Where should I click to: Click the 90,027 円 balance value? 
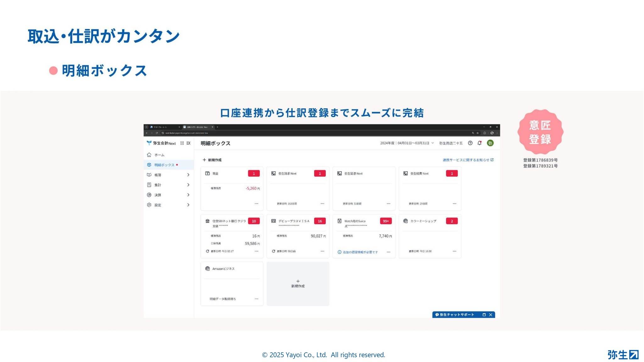click(x=318, y=236)
